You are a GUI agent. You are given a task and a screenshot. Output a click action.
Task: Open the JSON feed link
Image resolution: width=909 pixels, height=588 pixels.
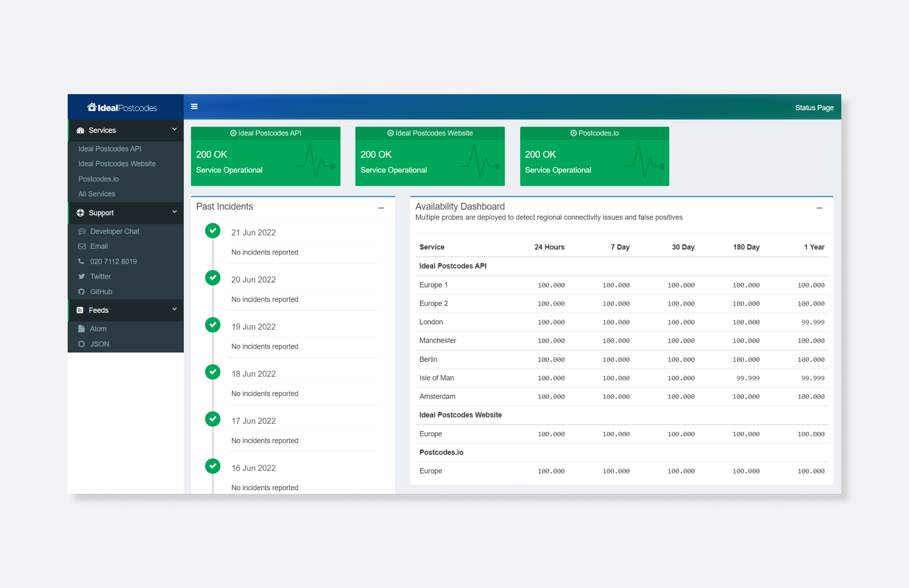(99, 344)
